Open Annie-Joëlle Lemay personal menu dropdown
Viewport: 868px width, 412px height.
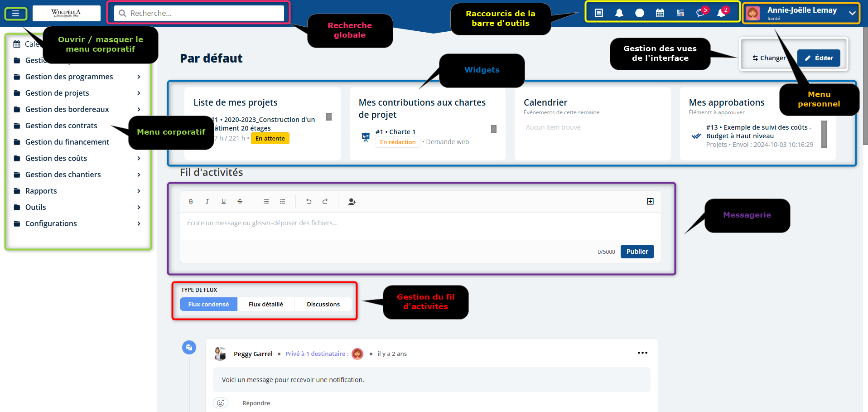tap(852, 13)
